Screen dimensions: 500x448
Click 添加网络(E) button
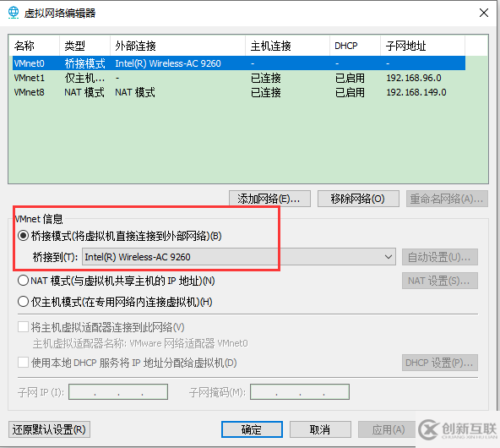point(269,199)
